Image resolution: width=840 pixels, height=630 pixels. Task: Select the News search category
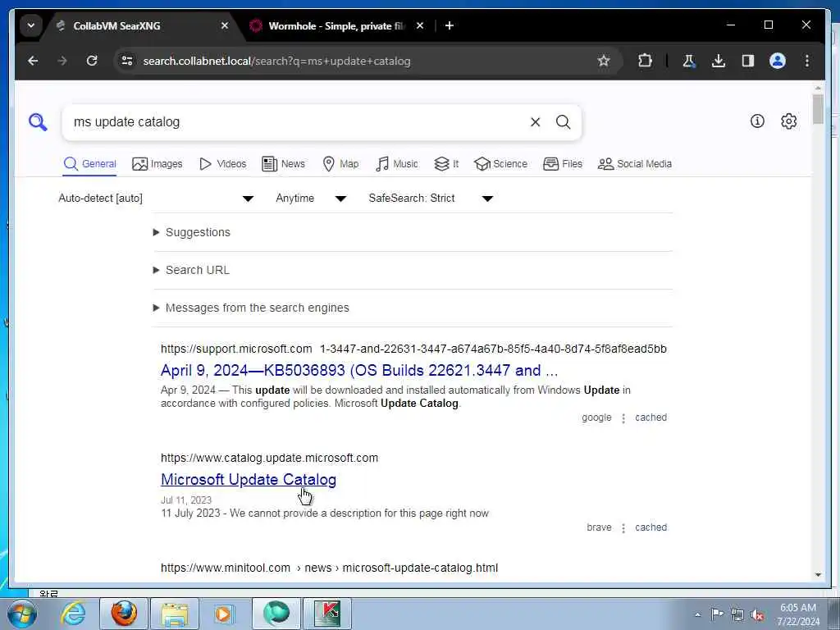[283, 164]
